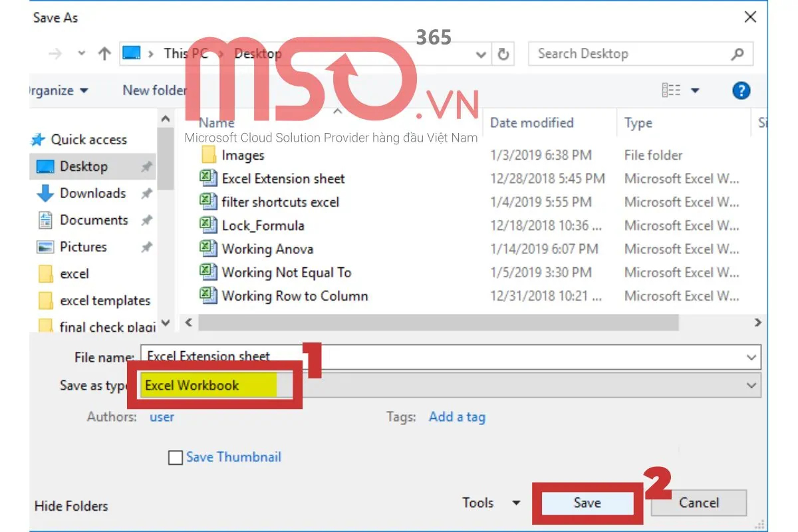Click the Up one level arrow icon
798x532 pixels.
click(104, 54)
